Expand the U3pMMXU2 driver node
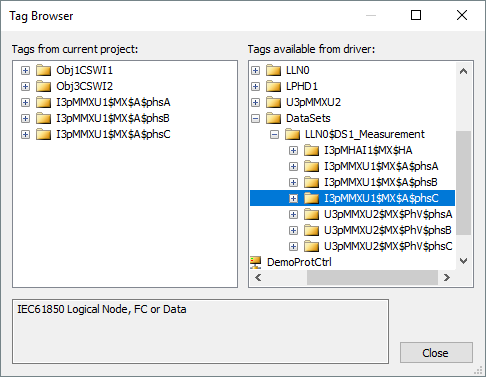The height and width of the screenshot is (377, 486). click(x=255, y=103)
